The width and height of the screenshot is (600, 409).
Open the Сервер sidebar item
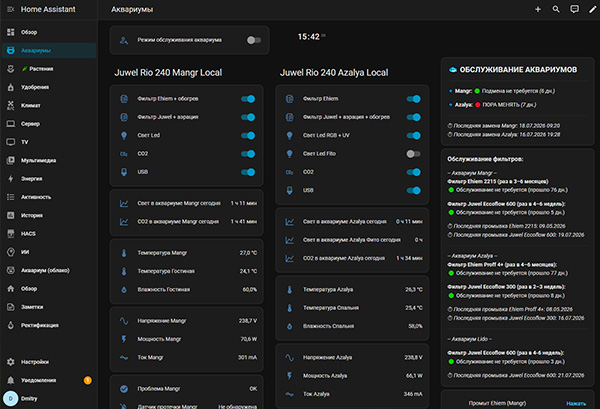pyautogui.click(x=49, y=124)
